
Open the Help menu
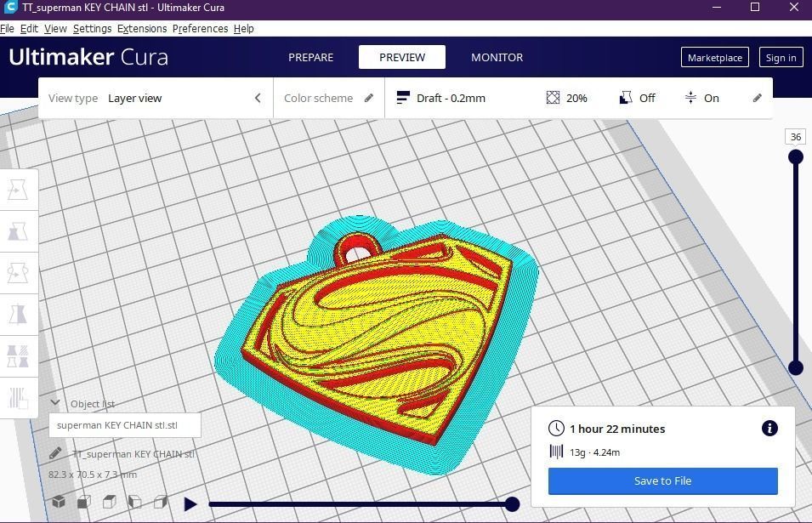coord(243,28)
